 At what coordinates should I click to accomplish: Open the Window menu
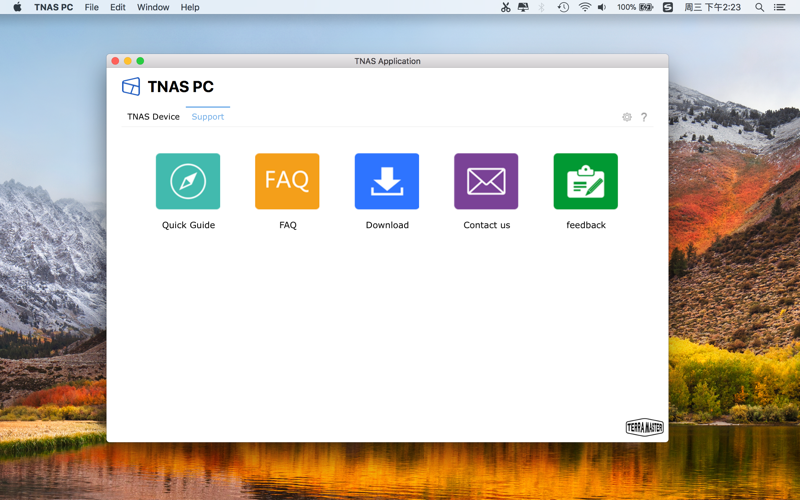(153, 7)
